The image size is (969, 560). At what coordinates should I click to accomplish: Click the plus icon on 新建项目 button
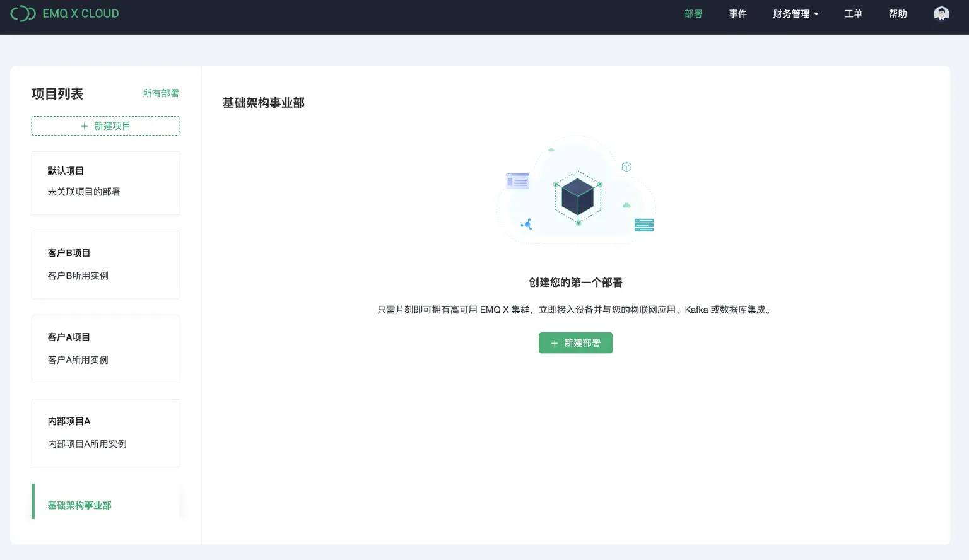click(x=84, y=126)
